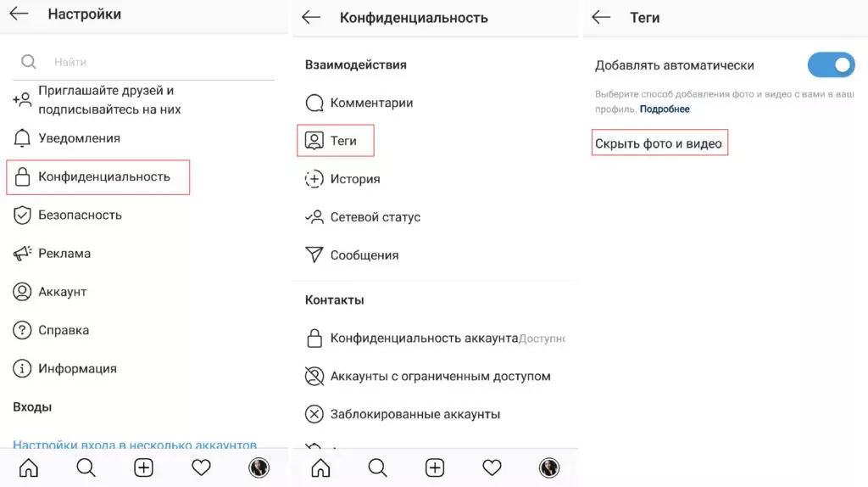868x487 pixels.
Task: Select Комментарии privacy option
Action: tap(371, 103)
